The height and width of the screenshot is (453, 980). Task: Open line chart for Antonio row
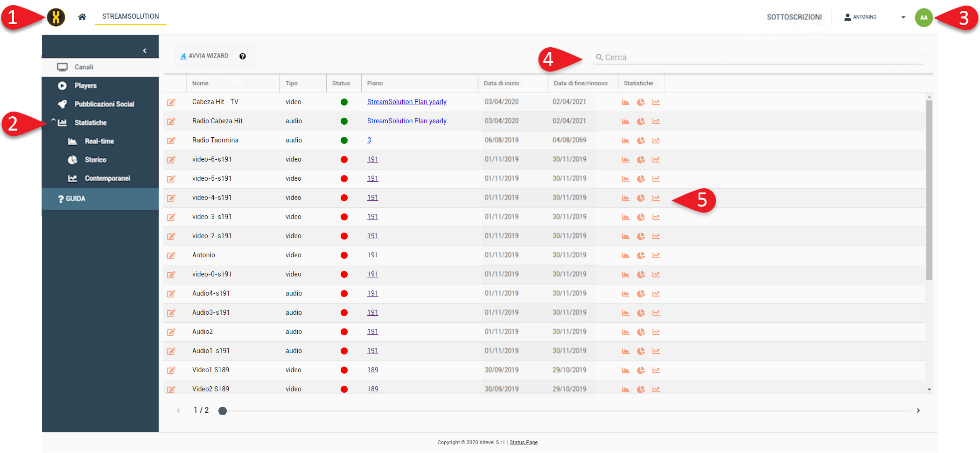(656, 255)
